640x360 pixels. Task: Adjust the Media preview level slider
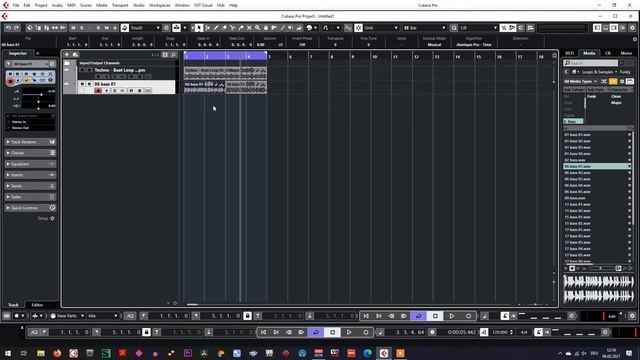click(600, 268)
